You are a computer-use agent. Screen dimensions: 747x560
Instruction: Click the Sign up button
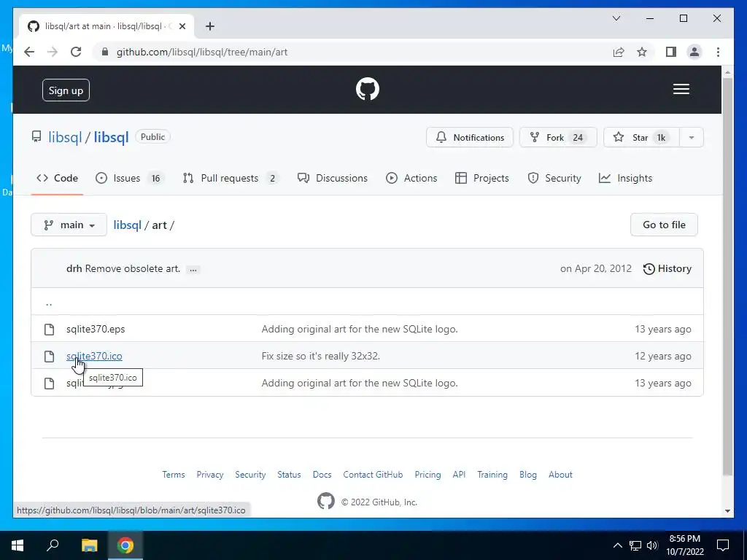(66, 90)
